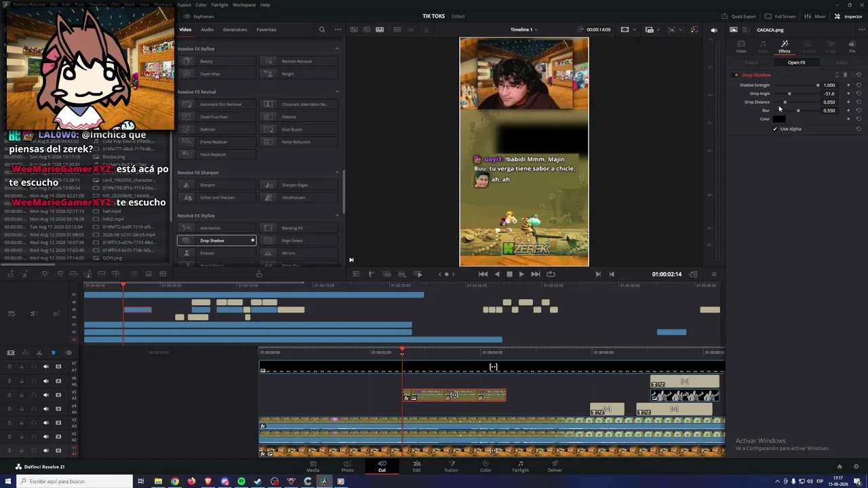Add keyframe for Shadow Strength

click(848, 85)
